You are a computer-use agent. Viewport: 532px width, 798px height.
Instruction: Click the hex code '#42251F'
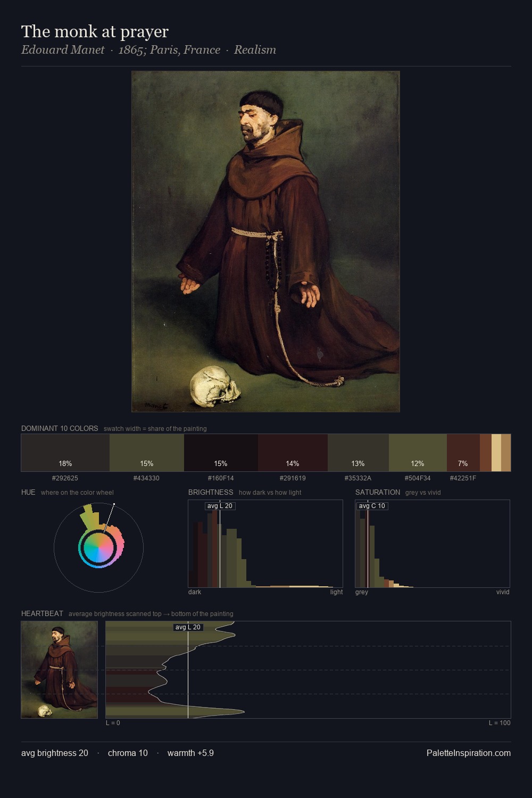point(463,478)
